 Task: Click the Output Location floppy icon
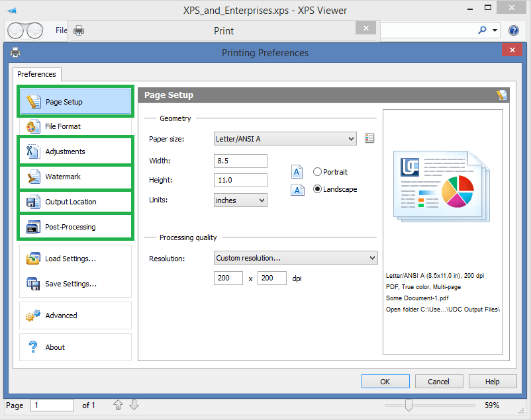33,202
